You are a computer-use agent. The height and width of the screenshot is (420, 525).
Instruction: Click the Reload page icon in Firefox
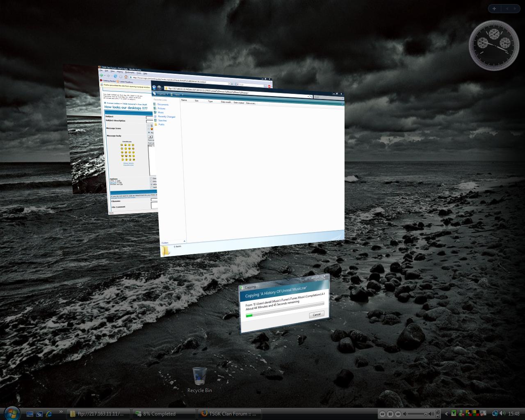[115, 76]
